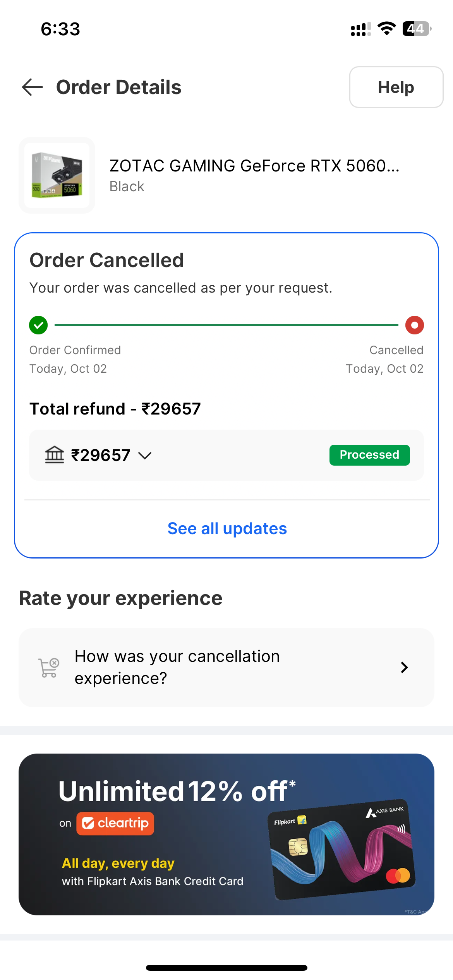Tap the ZOTAC GAMING GeForce RTX product title
This screenshot has width=453, height=980.
pos(254,166)
